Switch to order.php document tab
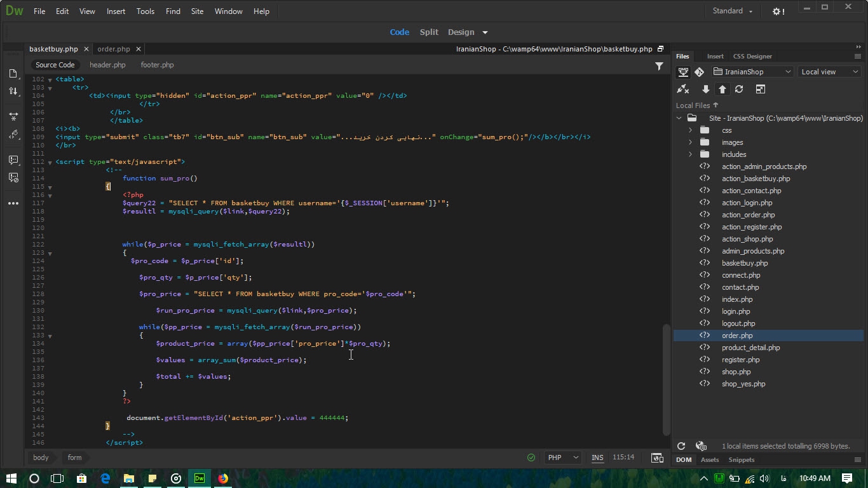Screen dimensions: 868x488 pyautogui.click(x=114, y=49)
